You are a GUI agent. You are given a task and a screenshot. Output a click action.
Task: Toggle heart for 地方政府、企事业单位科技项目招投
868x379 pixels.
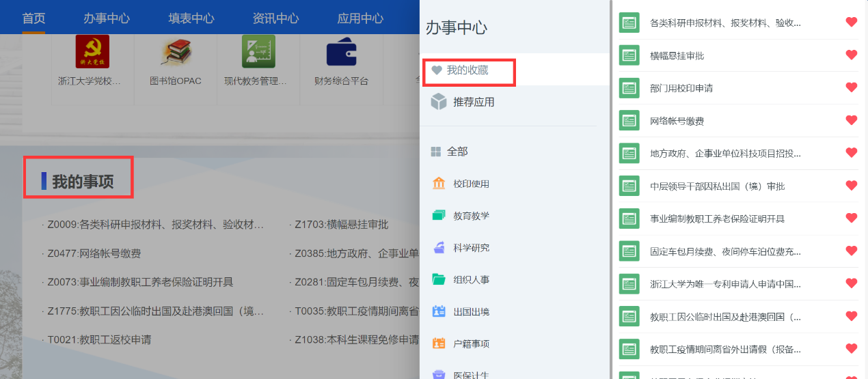(852, 153)
